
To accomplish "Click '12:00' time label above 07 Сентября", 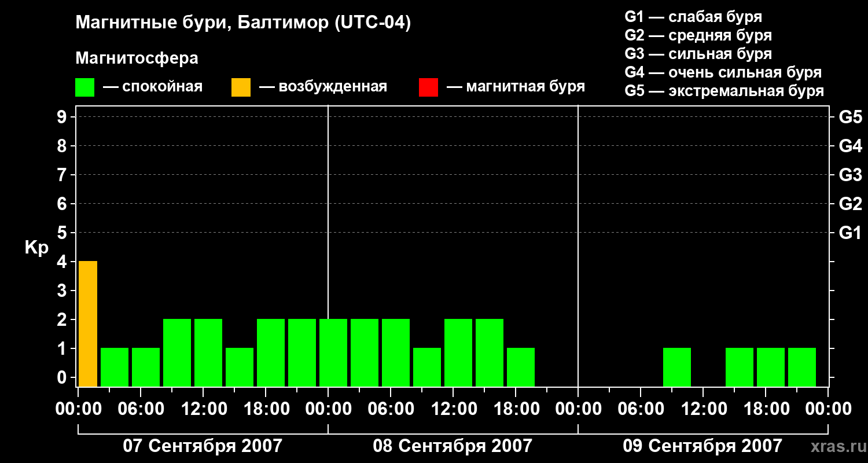I will (x=203, y=409).
